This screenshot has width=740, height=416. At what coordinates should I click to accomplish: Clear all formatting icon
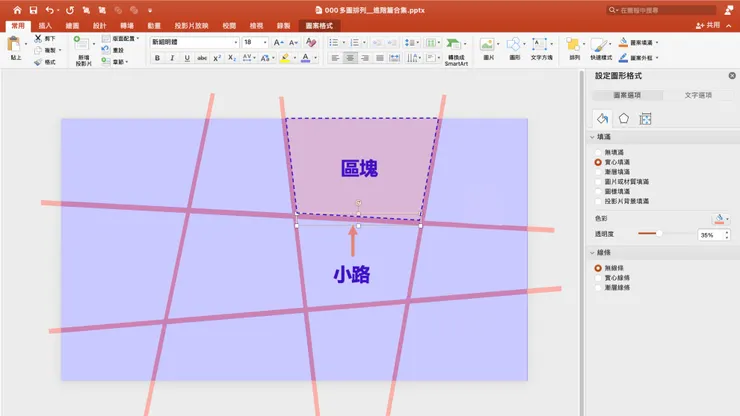tap(311, 42)
